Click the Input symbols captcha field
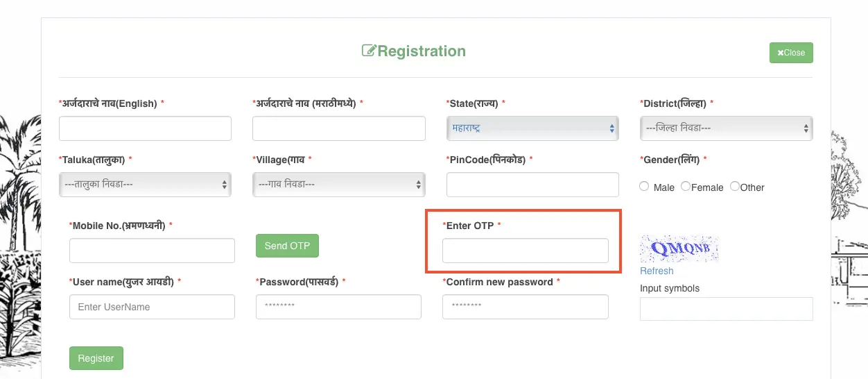868x379 pixels. (x=726, y=309)
